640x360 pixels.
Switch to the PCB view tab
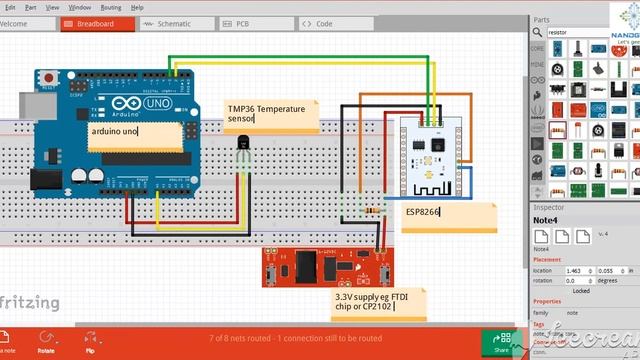[x=256, y=24]
